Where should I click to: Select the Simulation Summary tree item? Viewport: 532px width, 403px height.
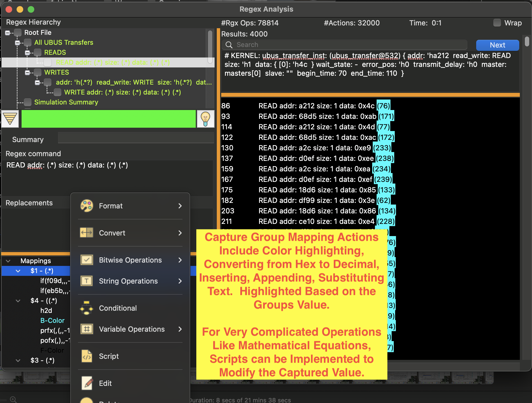(x=66, y=102)
